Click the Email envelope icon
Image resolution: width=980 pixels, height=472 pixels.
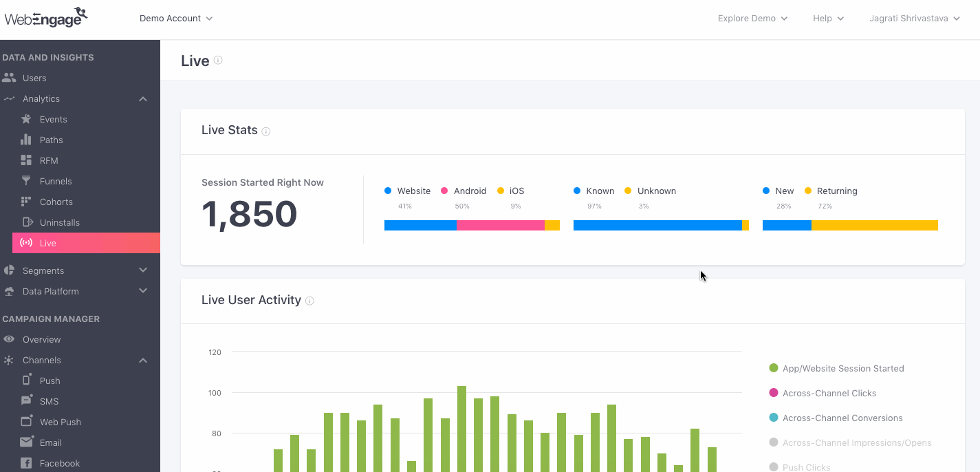click(27, 442)
